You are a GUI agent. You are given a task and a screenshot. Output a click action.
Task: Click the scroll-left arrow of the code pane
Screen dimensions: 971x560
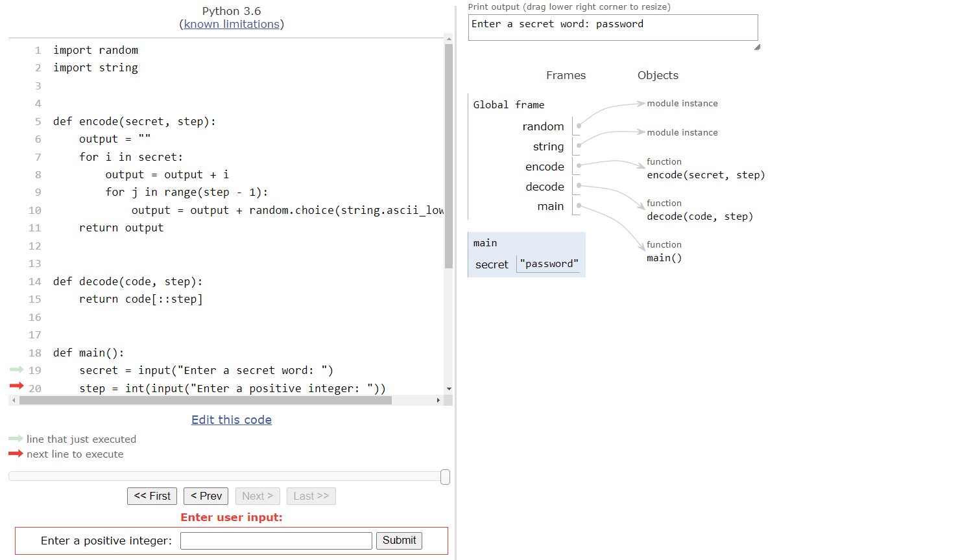pos(14,401)
